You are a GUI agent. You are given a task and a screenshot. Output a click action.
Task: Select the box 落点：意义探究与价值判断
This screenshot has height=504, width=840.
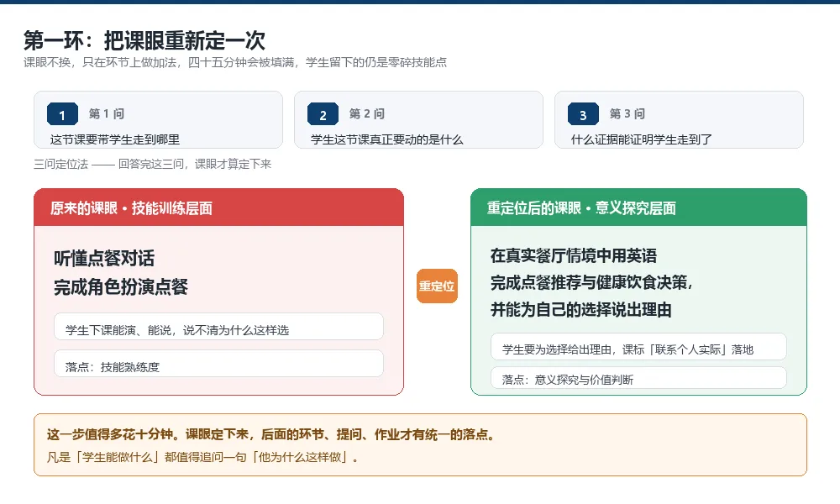pos(638,378)
